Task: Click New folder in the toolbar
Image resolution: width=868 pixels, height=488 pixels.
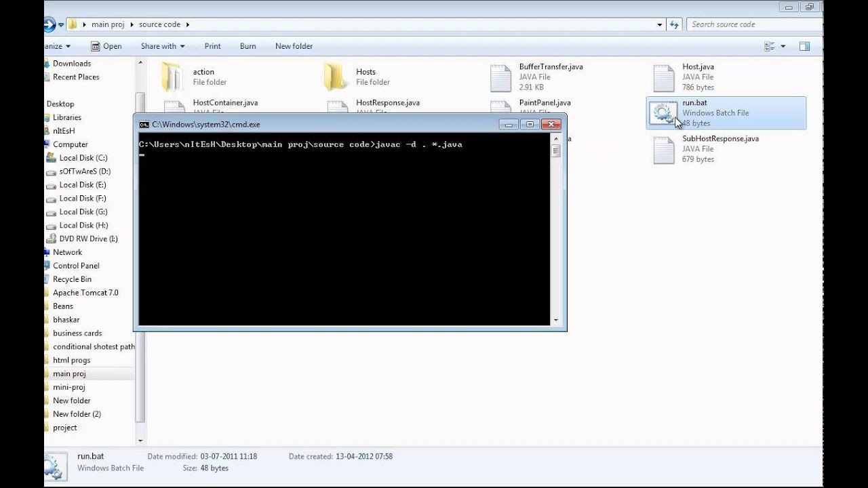Action: point(294,46)
